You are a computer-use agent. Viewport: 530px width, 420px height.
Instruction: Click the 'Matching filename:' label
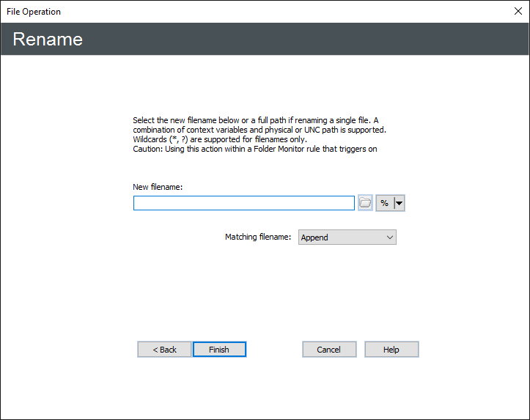pos(257,237)
